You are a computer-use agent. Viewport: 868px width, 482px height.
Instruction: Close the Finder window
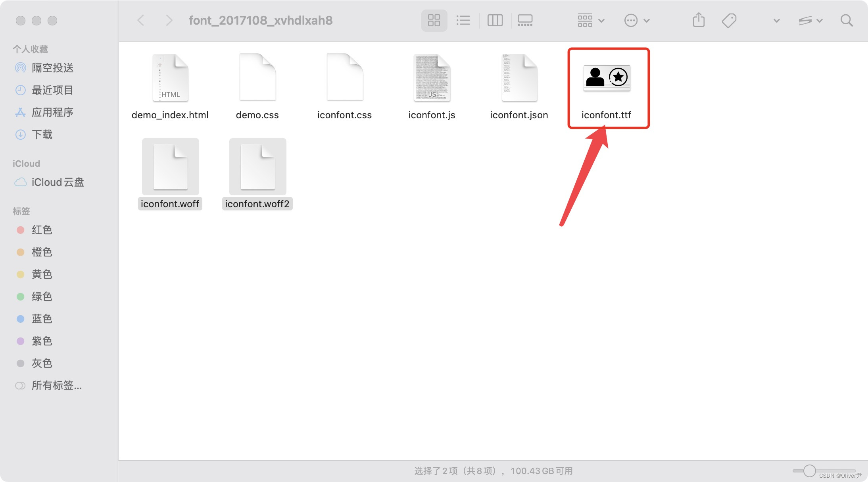click(x=21, y=20)
